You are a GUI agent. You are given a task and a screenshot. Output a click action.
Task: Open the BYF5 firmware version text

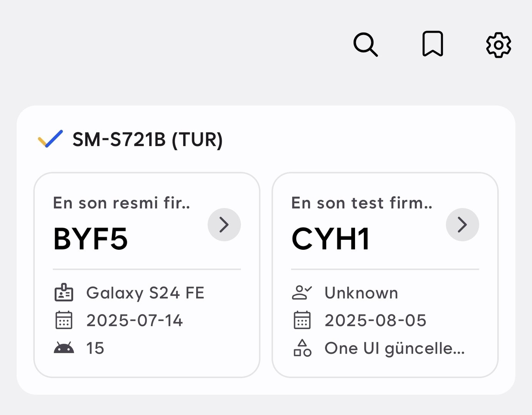pos(90,239)
